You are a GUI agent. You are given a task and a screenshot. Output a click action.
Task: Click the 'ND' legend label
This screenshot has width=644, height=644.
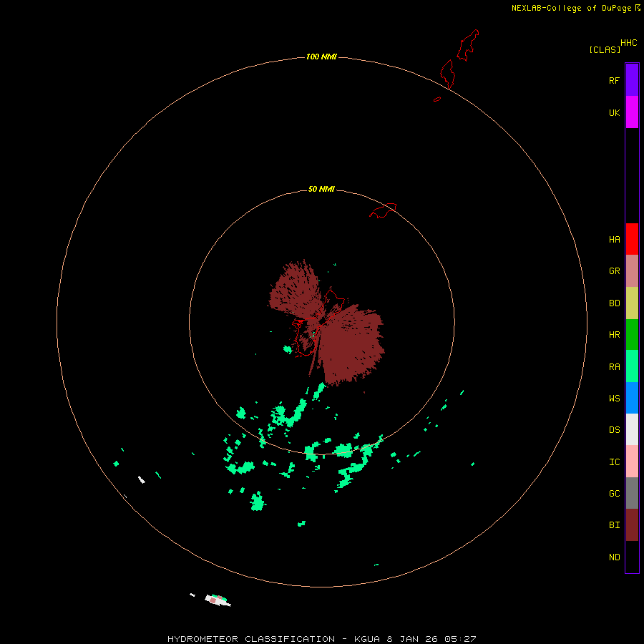614,557
